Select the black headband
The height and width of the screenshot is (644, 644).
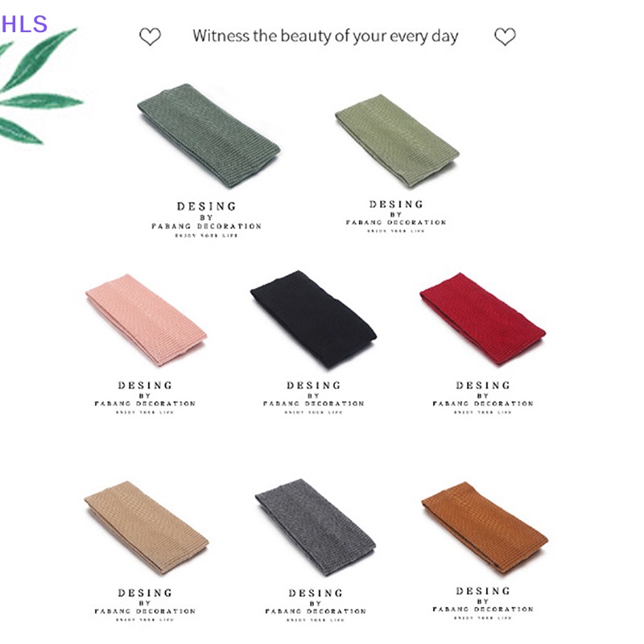[313, 320]
